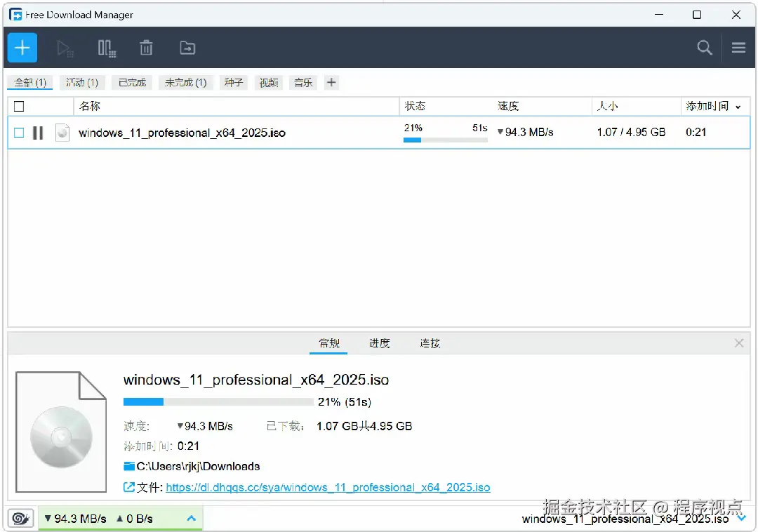Viewport: 758px width, 532px height.
Task: Click the 0:21 added time cell
Action: point(696,133)
